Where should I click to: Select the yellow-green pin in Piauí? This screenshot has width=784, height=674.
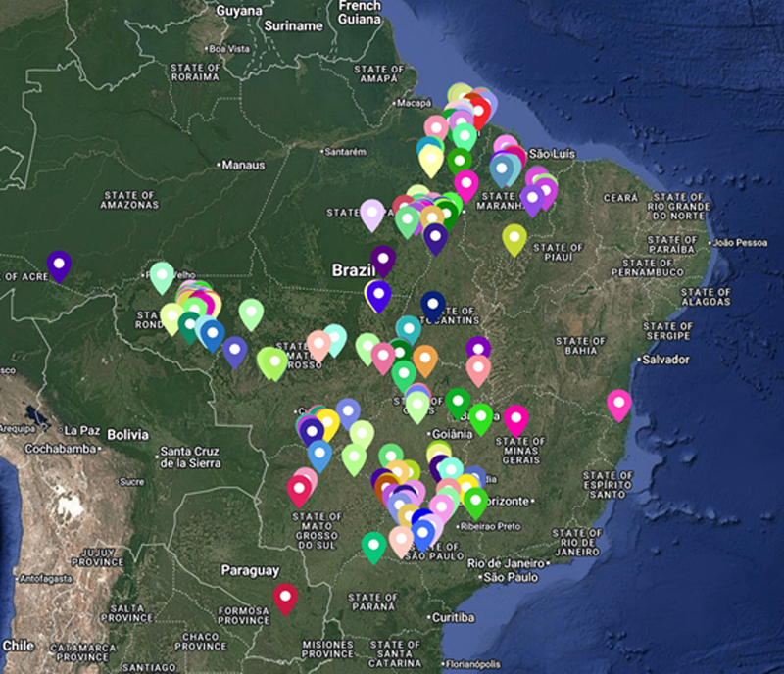tap(514, 237)
